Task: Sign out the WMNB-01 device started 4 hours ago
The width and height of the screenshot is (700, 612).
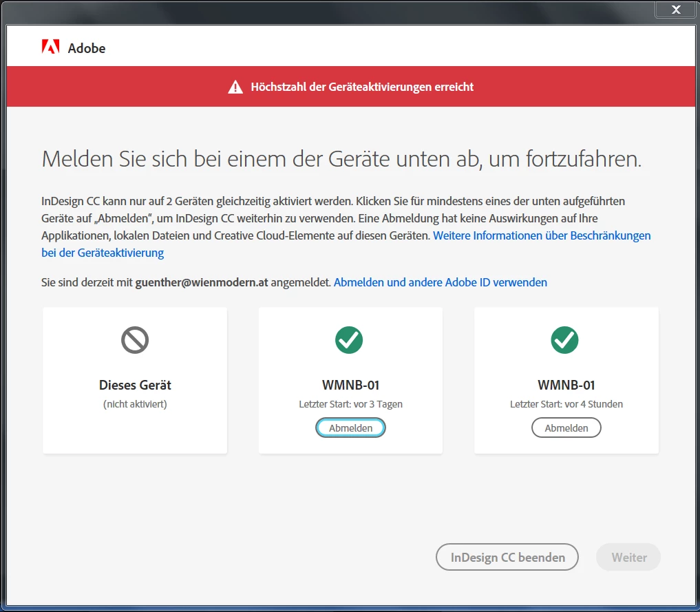Action: click(x=566, y=428)
